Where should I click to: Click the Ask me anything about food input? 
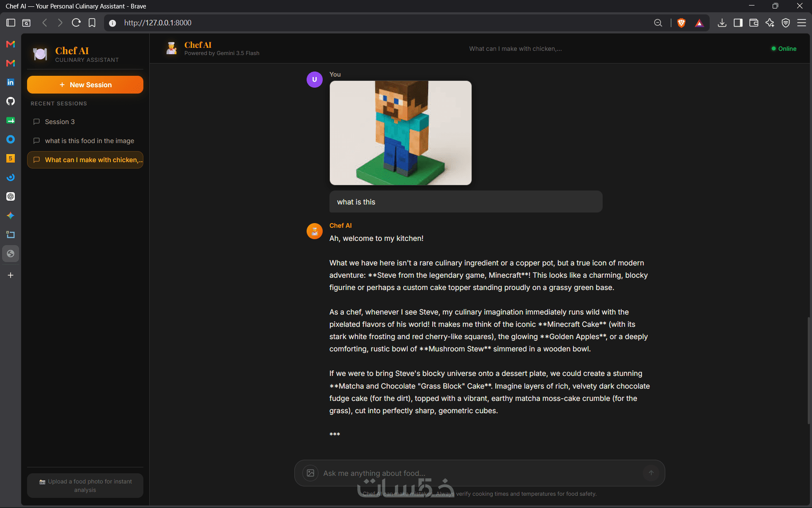pos(480,473)
